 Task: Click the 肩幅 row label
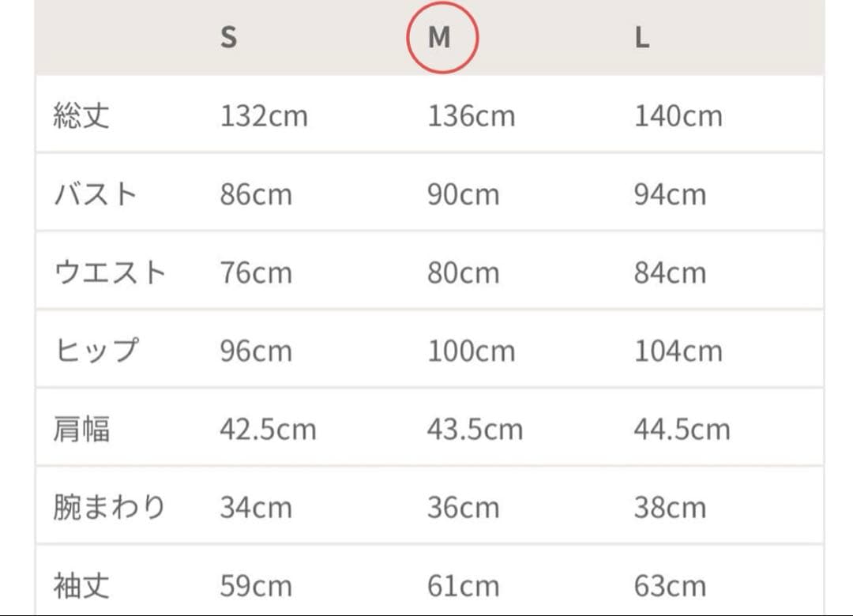coord(81,430)
